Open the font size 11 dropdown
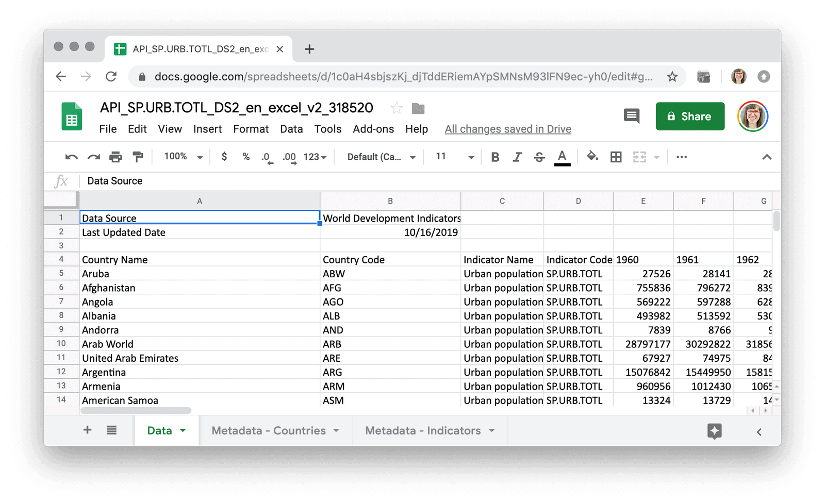This screenshot has width=825, height=504. (454, 157)
